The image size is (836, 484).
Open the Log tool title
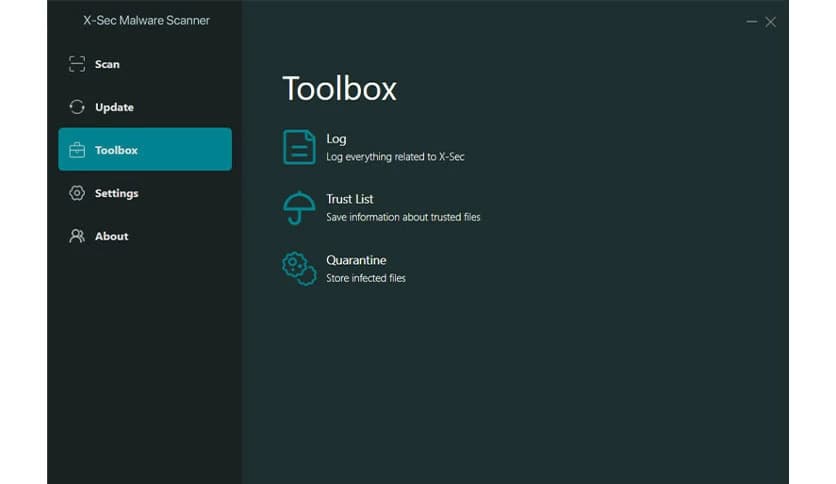click(336, 139)
